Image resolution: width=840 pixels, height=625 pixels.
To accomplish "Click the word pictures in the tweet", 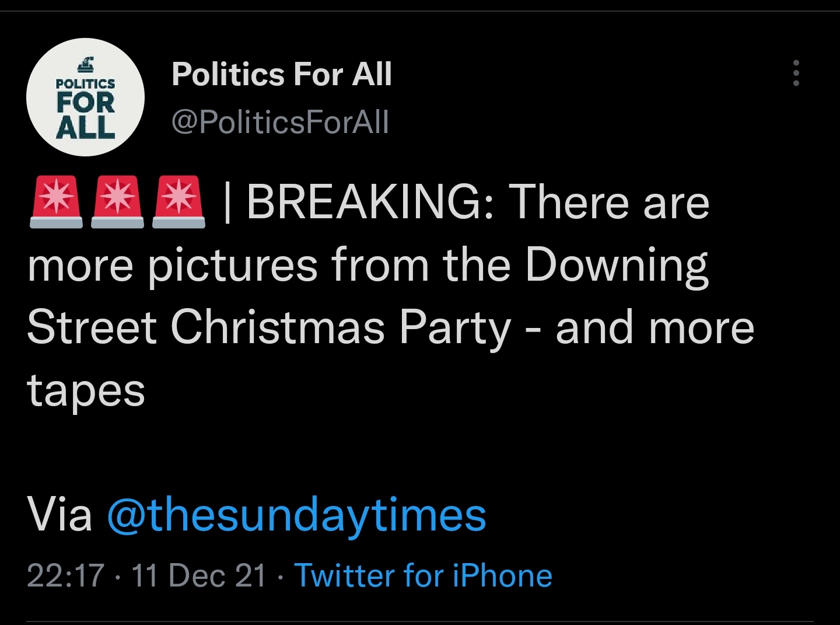I will tap(232, 265).
